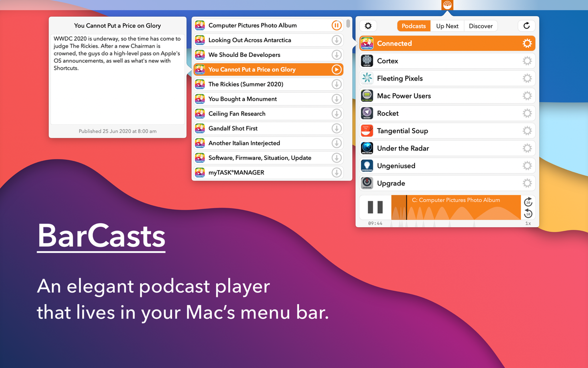Download Ceiling Fan Research episode

(337, 114)
